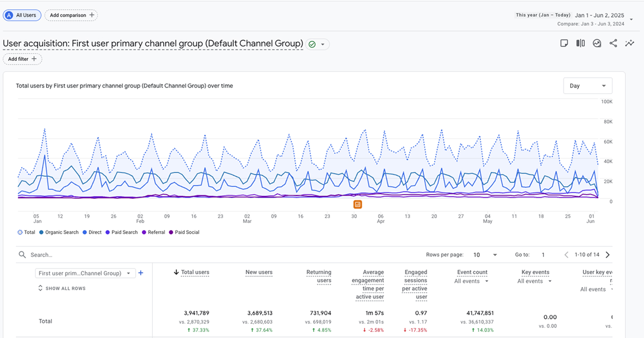Click the Insights chart icon
The width and height of the screenshot is (644, 338).
click(x=597, y=43)
